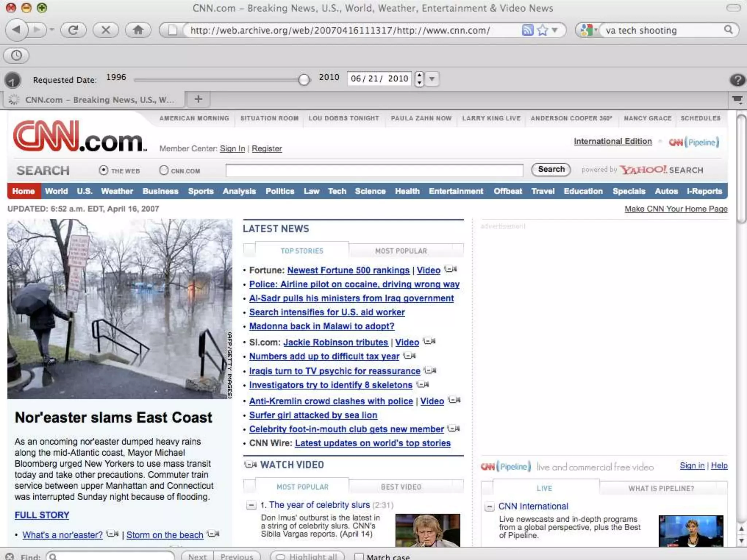Open a new tab with plus button
This screenshot has height=560, width=747.
198,99
